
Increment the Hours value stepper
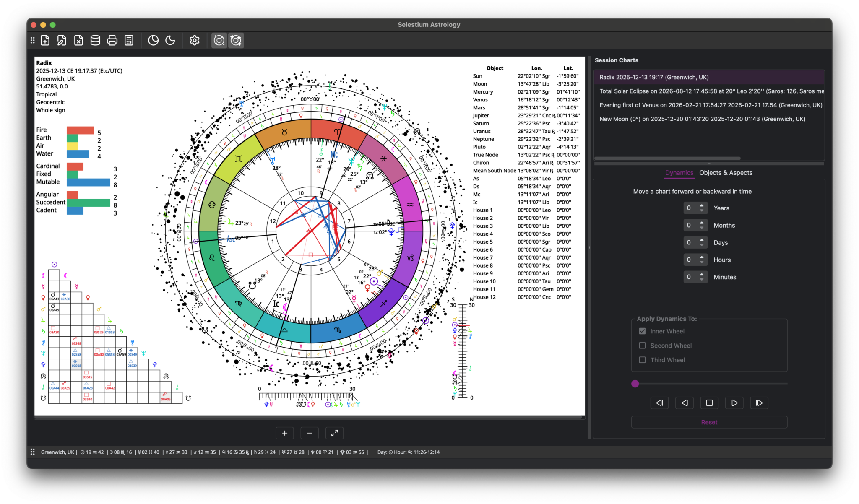(x=702, y=257)
